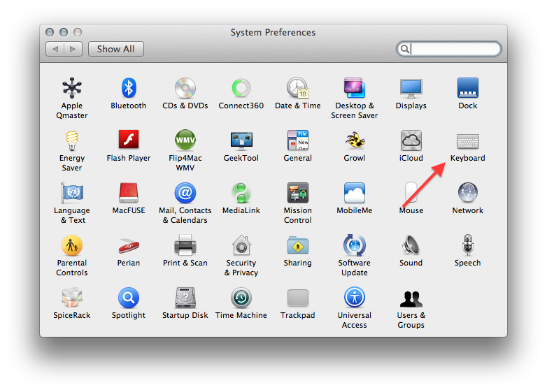This screenshot has height=392, width=547.
Task: Go back with the left arrow button
Action: click(55, 49)
